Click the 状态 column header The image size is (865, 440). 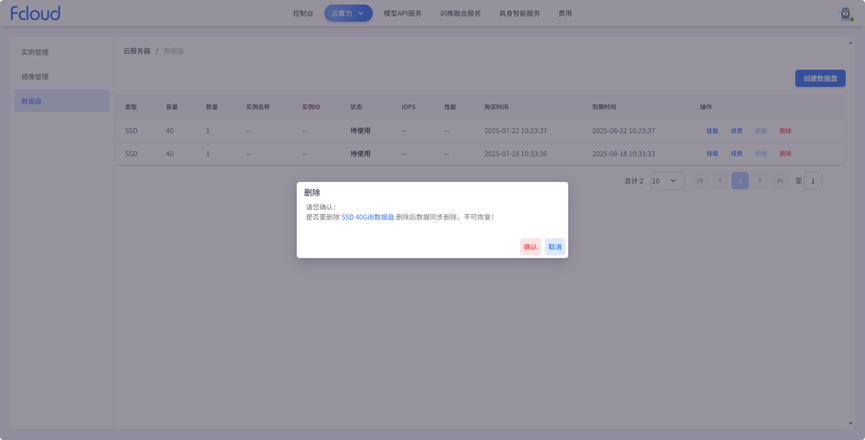tap(356, 107)
